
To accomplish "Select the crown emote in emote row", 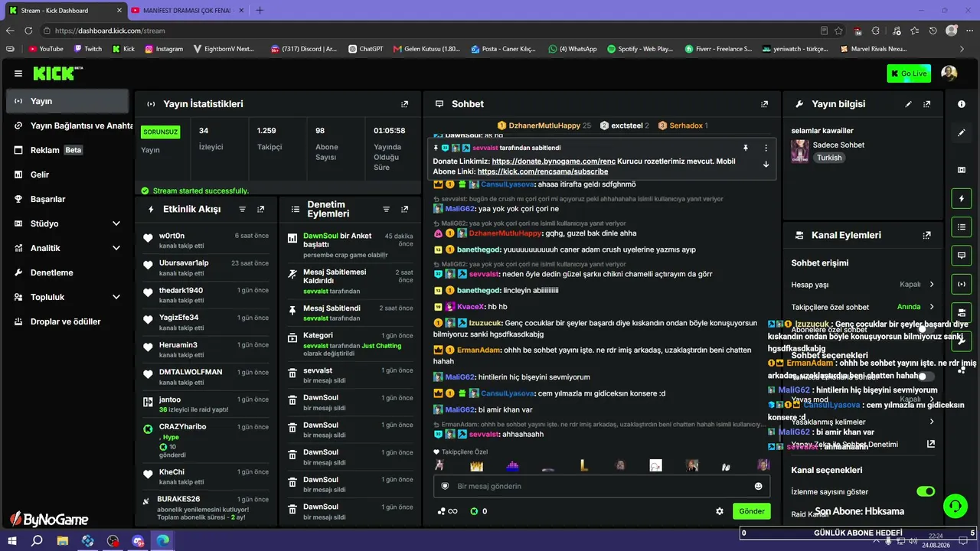I will [476, 465].
